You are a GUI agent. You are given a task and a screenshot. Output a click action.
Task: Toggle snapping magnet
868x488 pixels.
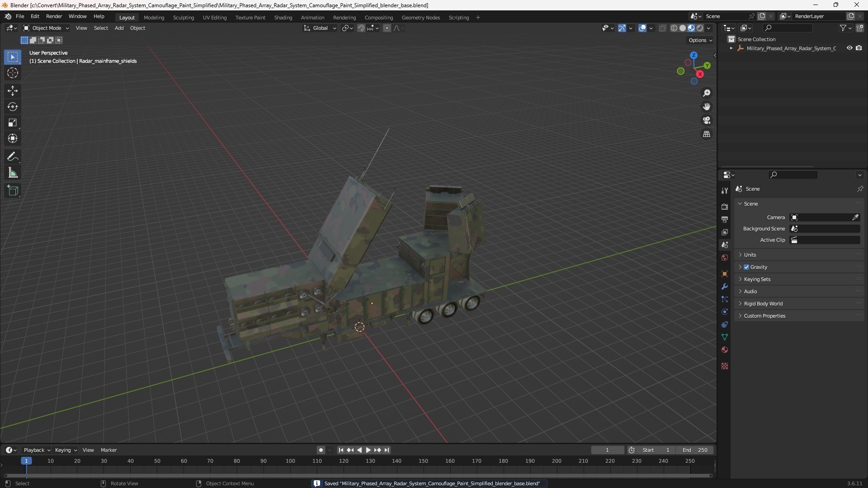(361, 28)
